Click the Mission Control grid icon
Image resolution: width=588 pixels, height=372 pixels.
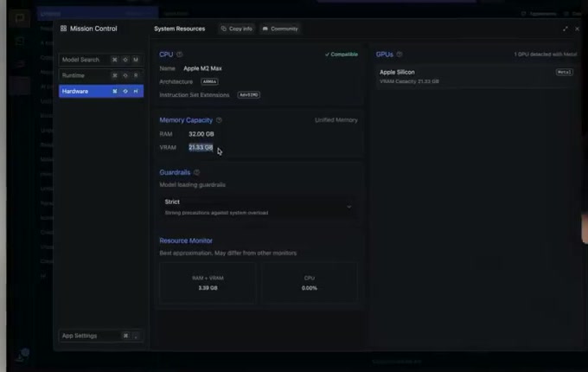point(63,29)
